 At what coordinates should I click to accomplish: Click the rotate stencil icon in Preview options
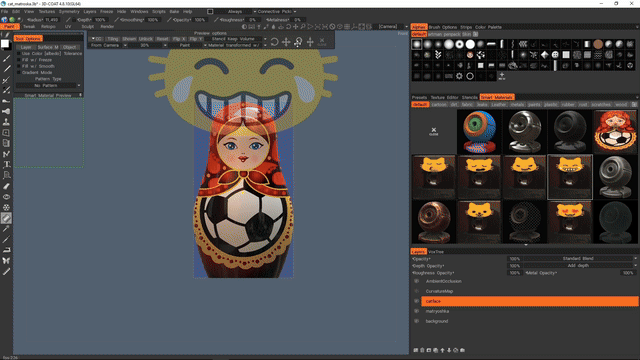pos(274,42)
